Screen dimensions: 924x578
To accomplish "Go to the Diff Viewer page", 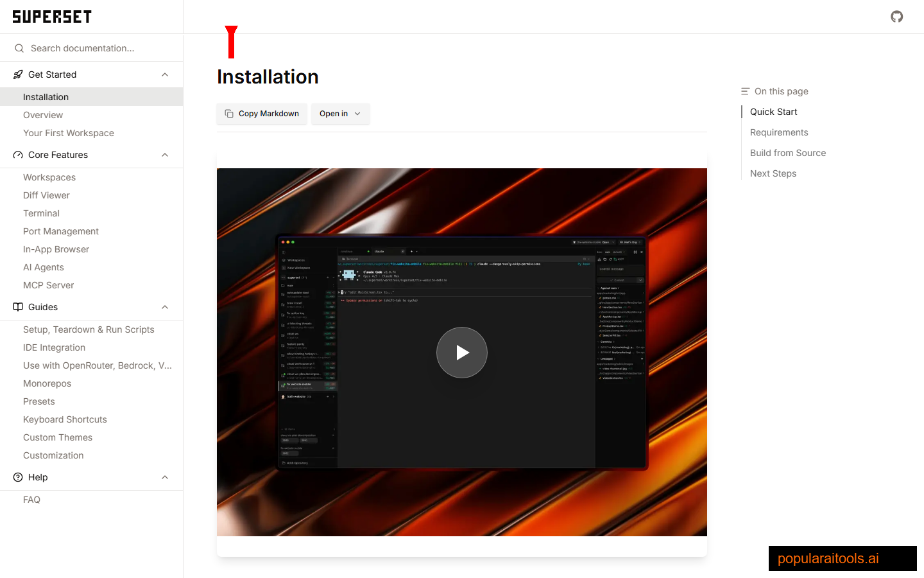I will (x=46, y=195).
